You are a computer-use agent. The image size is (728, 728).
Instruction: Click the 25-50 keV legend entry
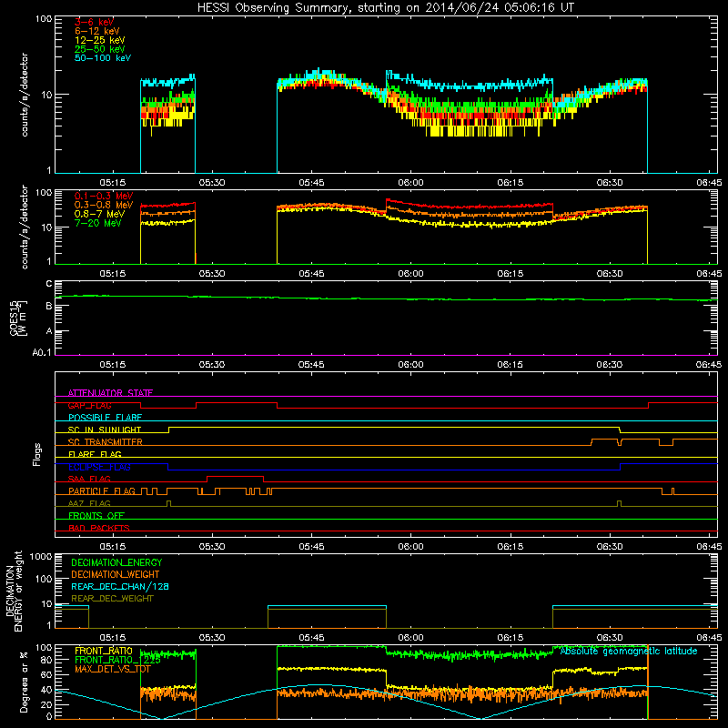[x=100, y=49]
